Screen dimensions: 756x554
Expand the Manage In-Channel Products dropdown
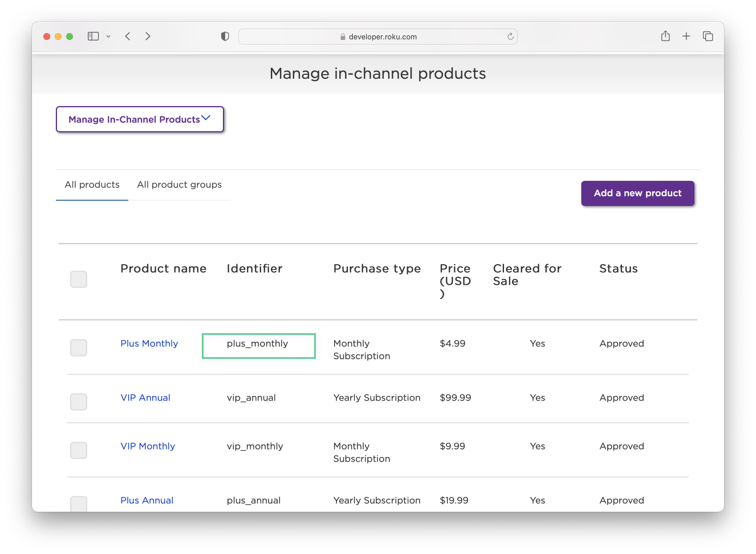tap(140, 119)
